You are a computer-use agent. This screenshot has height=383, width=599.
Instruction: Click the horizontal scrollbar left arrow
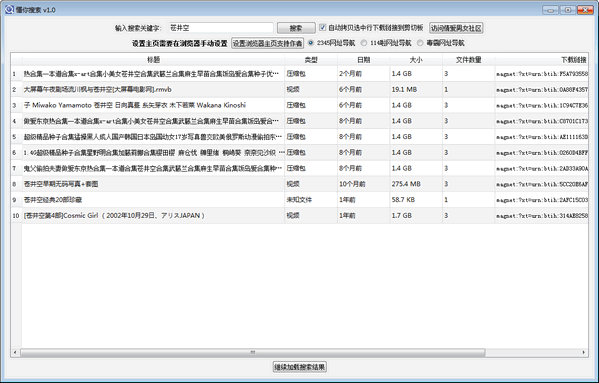[15, 352]
